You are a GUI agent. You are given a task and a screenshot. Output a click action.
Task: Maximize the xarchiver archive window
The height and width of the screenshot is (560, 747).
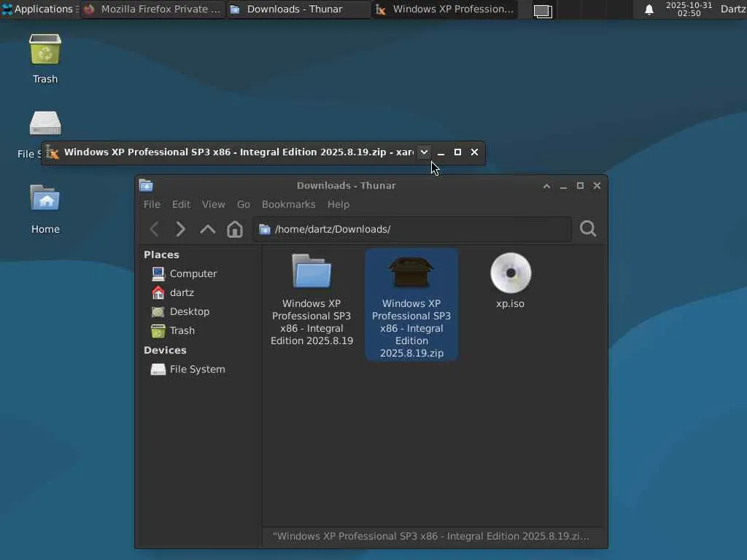pyautogui.click(x=457, y=152)
